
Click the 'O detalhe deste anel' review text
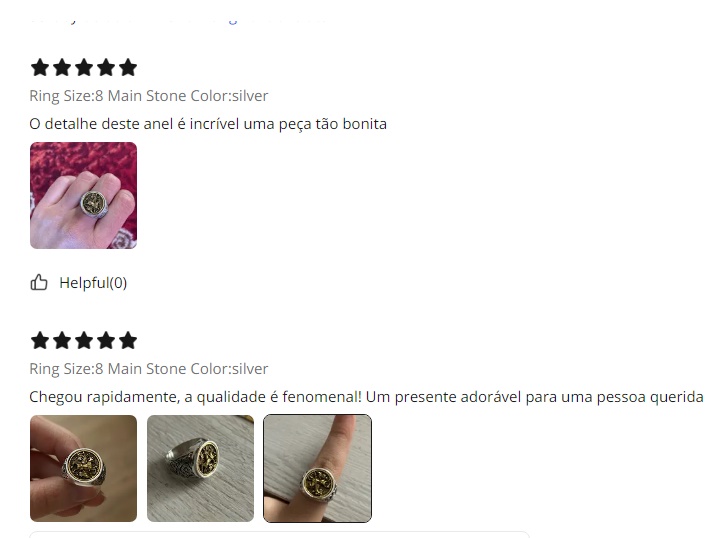tap(208, 124)
